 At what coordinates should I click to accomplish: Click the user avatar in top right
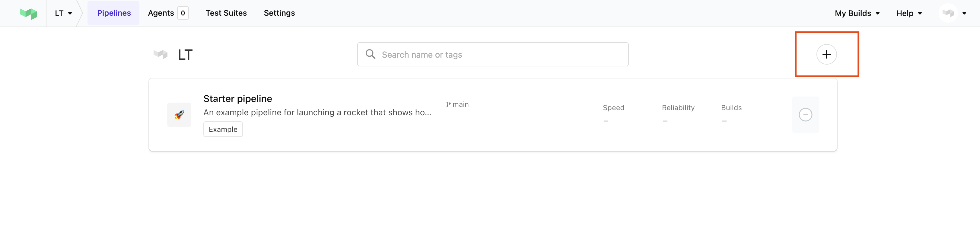pyautogui.click(x=948, y=13)
